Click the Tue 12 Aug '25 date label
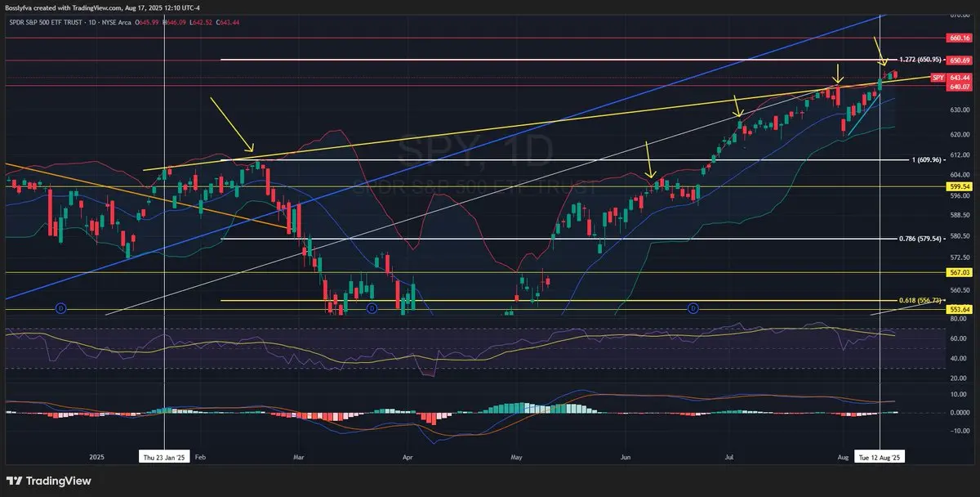 [x=879, y=457]
